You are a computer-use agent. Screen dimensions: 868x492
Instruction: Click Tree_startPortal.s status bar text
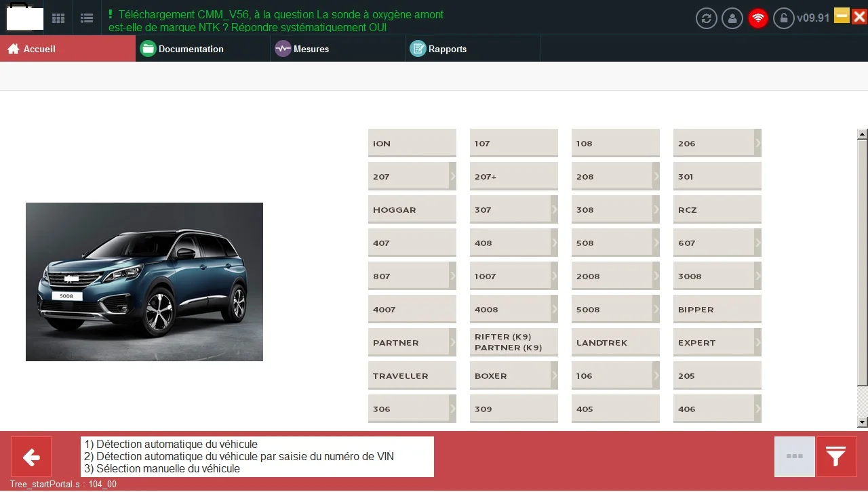pos(63,485)
